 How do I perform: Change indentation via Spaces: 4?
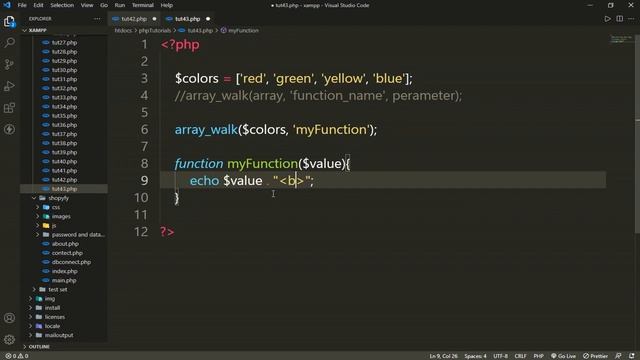tap(475, 356)
